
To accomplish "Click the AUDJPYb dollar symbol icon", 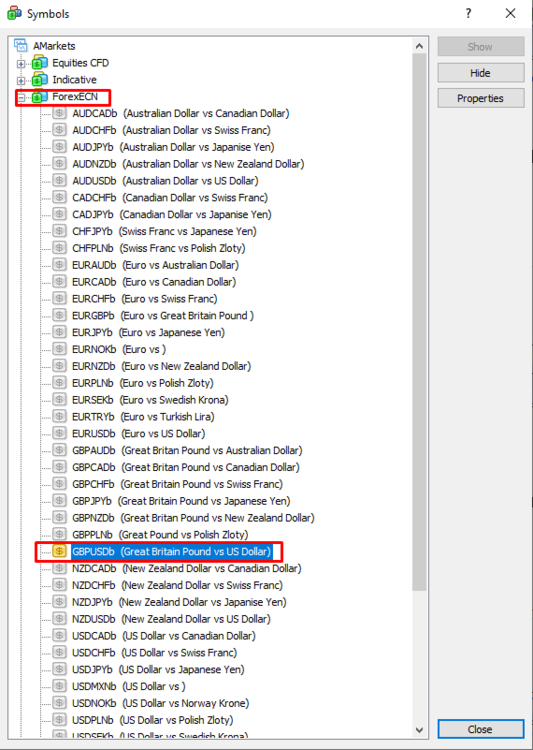I will coord(59,147).
